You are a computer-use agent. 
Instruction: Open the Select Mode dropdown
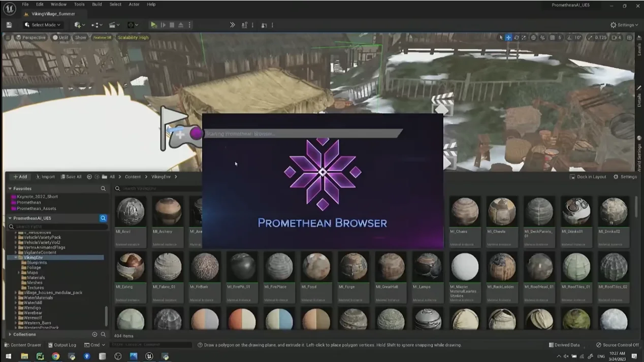pyautogui.click(x=43, y=25)
